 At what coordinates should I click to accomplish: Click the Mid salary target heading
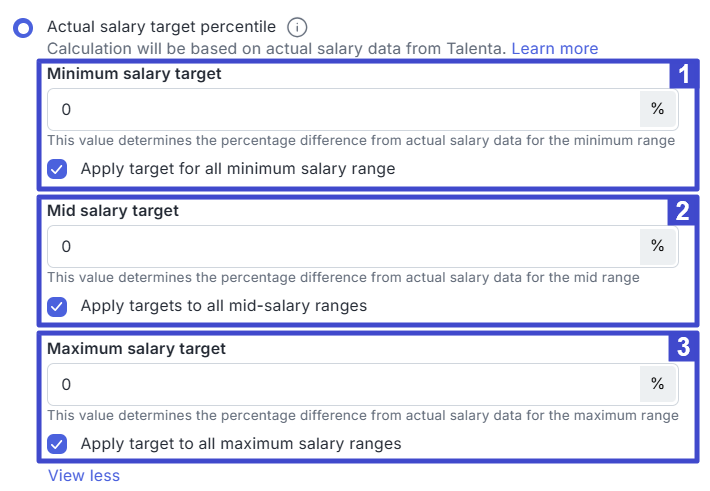[113, 211]
